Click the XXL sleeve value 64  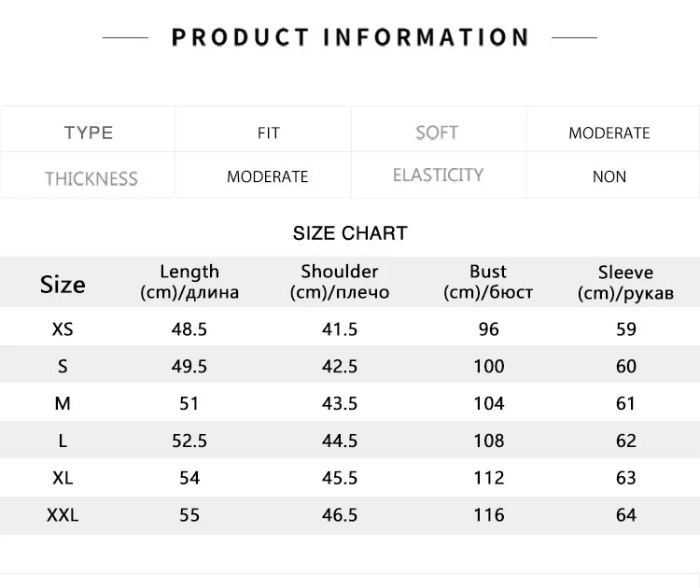click(625, 514)
